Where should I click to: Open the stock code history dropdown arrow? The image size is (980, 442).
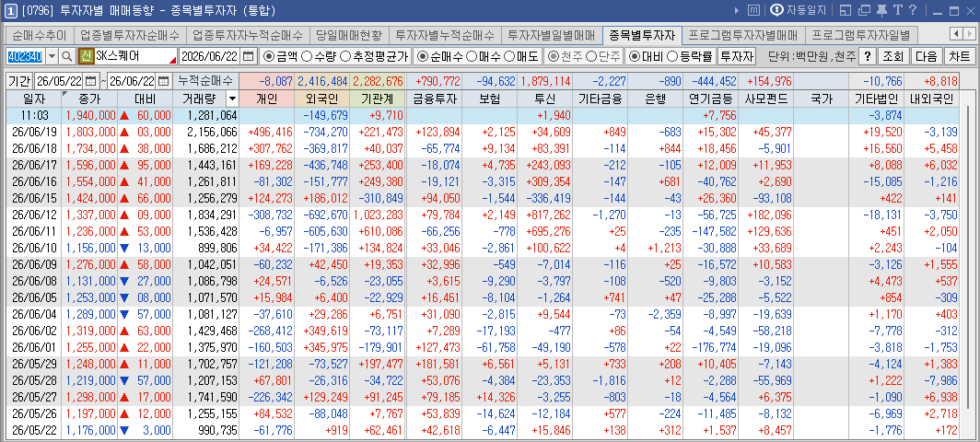coord(52,56)
